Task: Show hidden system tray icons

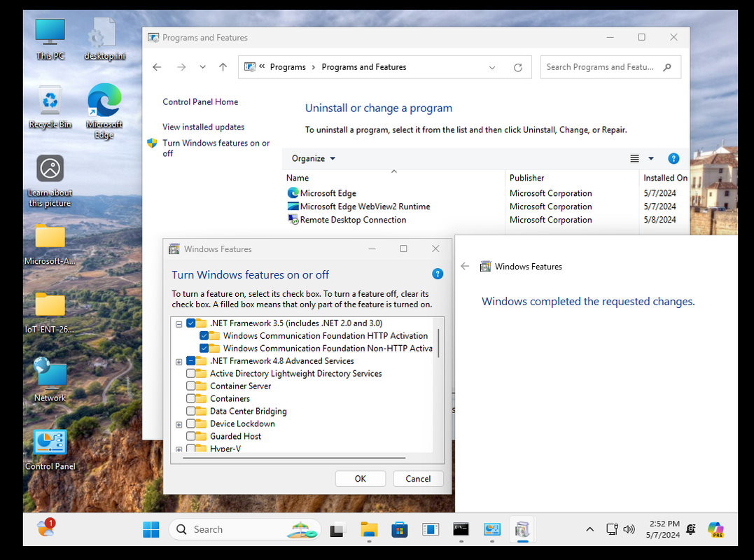Action: [x=590, y=529]
